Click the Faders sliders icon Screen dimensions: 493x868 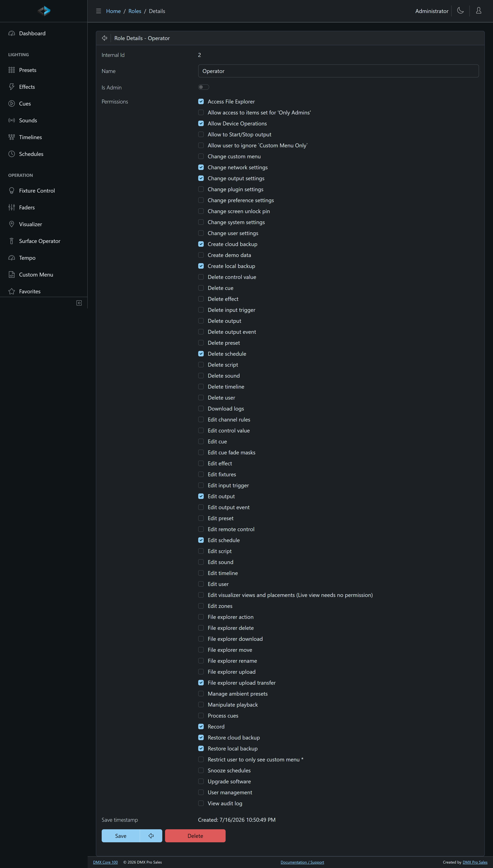point(11,207)
